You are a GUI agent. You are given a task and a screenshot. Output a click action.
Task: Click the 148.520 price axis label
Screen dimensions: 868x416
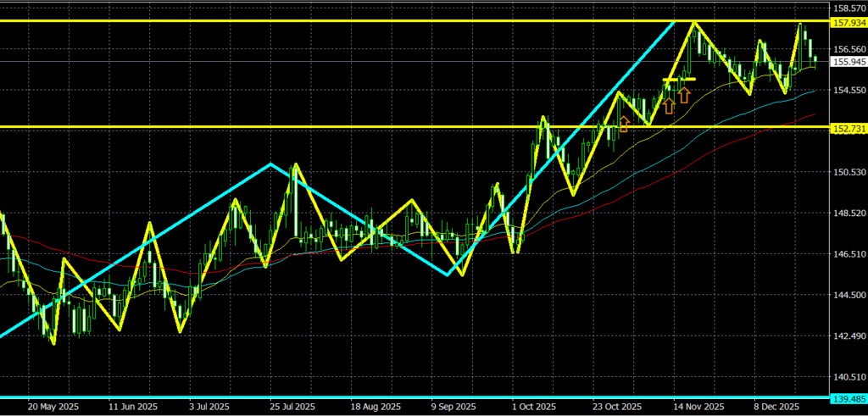click(848, 214)
